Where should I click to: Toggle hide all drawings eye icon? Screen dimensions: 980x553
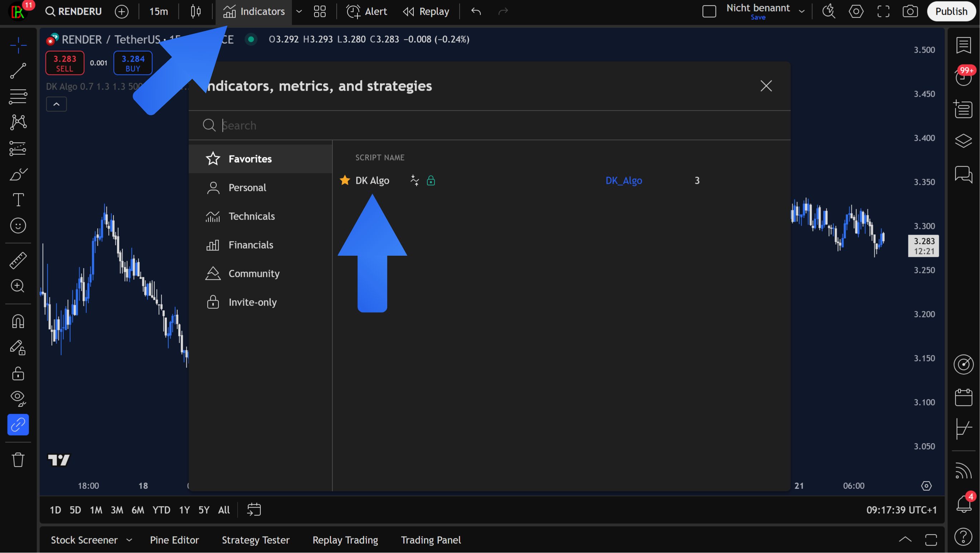point(18,398)
